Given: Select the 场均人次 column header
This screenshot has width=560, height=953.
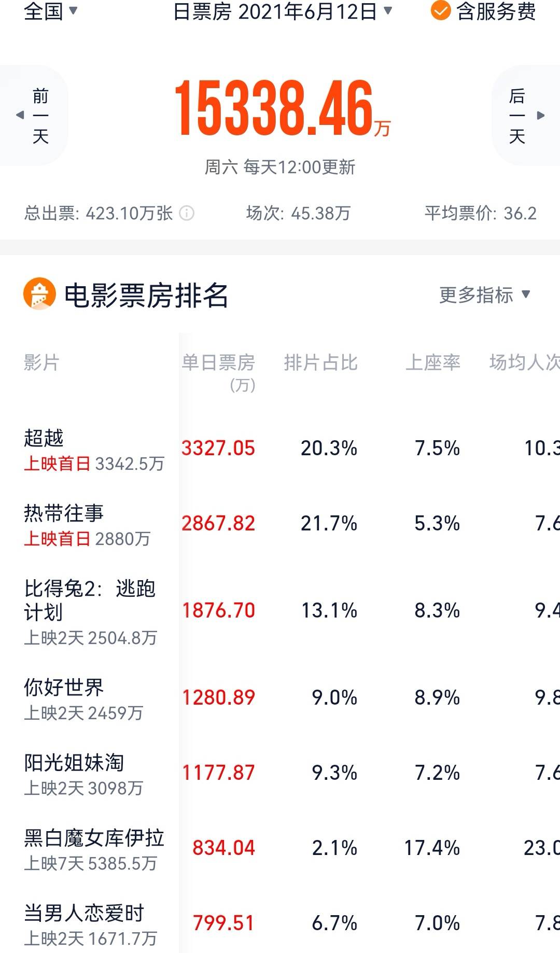Looking at the screenshot, I should pyautogui.click(x=524, y=362).
